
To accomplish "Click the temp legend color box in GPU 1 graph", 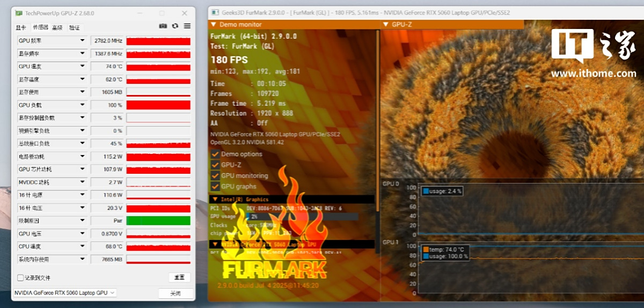I will pos(426,250).
